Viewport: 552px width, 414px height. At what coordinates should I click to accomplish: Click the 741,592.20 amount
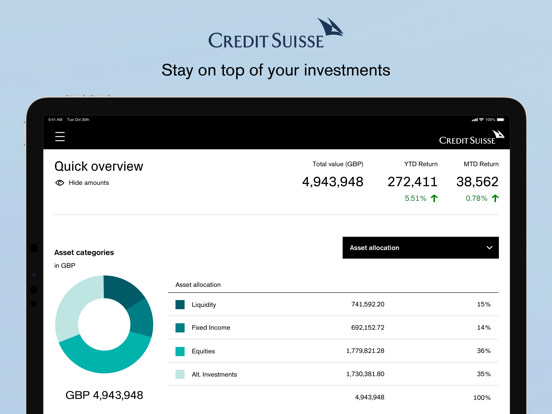(368, 304)
